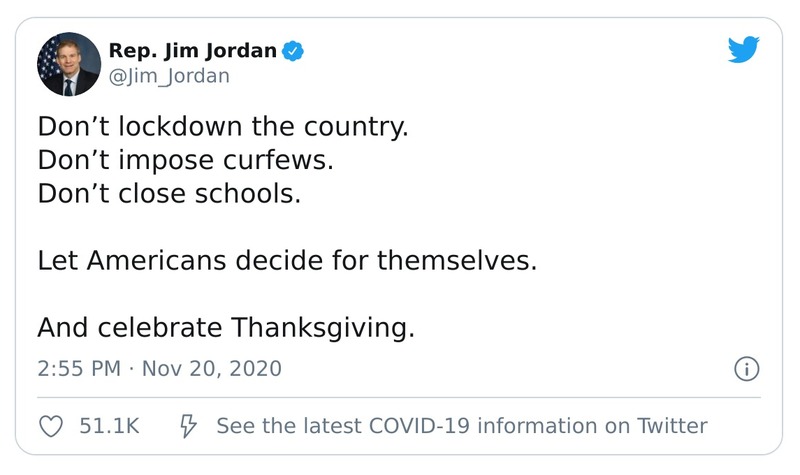Open Jim Jordan's profile photo

point(69,64)
